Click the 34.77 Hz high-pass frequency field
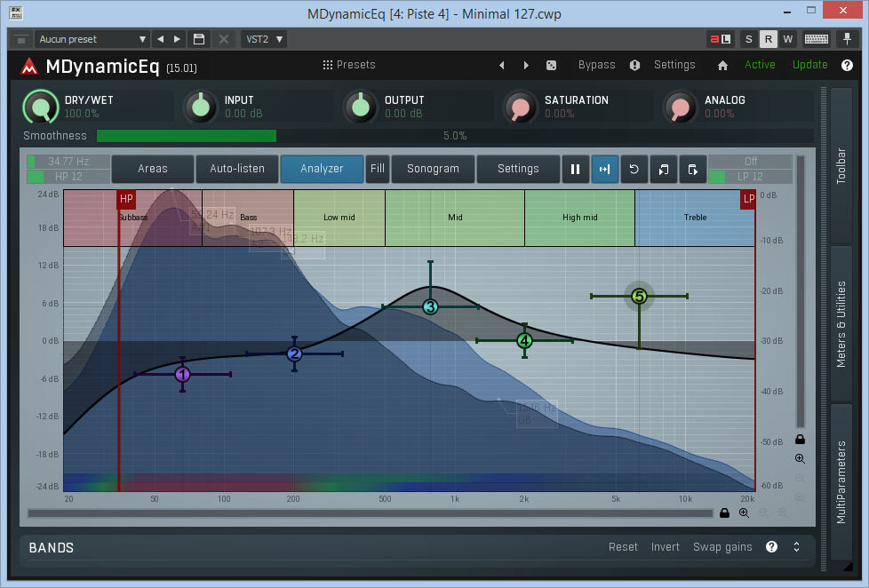Screen dimensions: 869x588 pyautogui.click(x=68, y=162)
